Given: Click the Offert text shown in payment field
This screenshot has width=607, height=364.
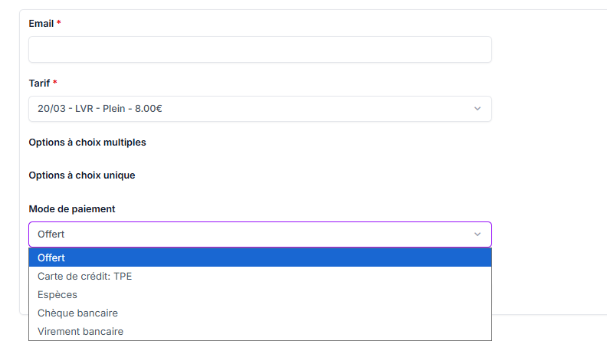Looking at the screenshot, I should pos(51,234).
